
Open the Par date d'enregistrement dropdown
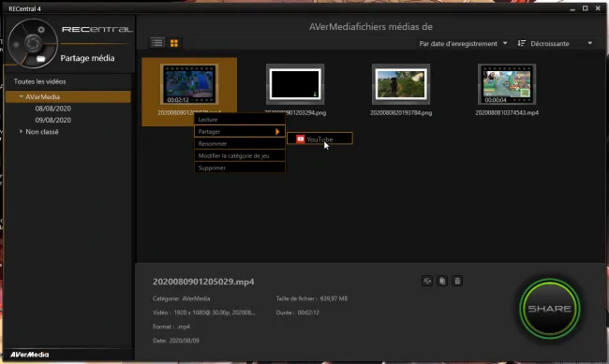tap(463, 43)
